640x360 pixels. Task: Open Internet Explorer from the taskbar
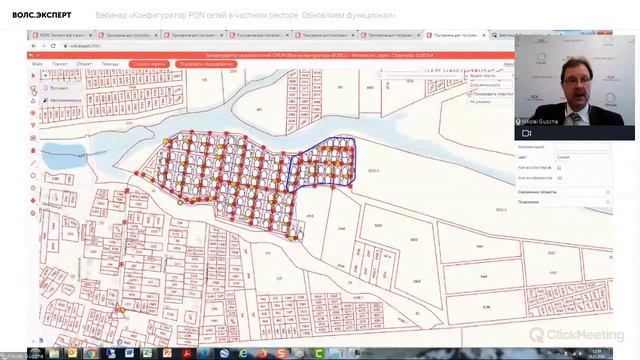(x=243, y=353)
